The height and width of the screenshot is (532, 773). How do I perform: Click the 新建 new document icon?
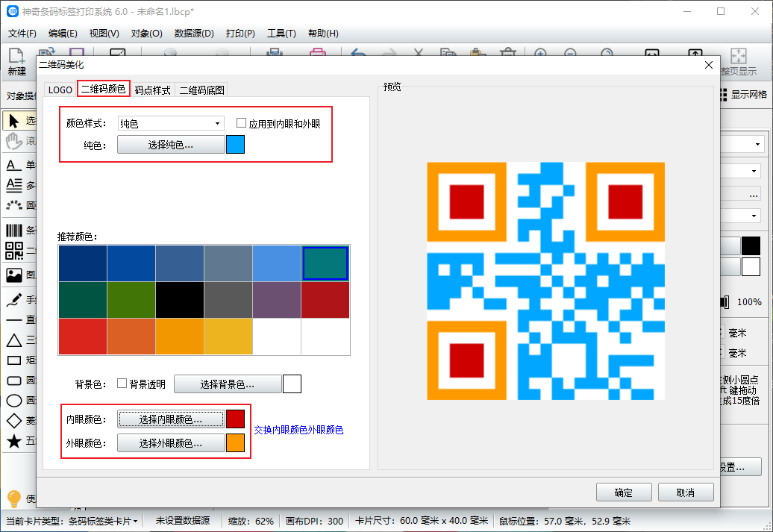coord(16,56)
